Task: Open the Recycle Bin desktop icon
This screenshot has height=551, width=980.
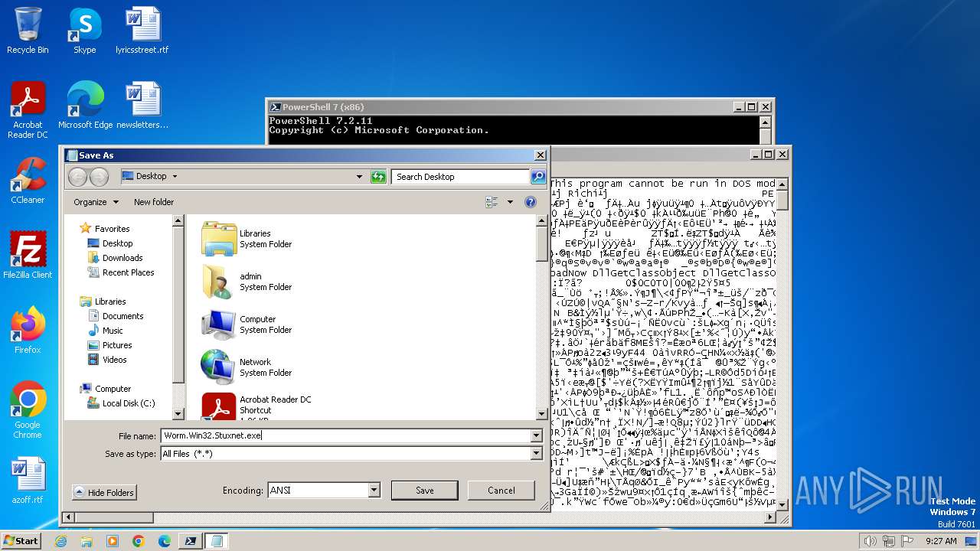Action: coord(28,31)
